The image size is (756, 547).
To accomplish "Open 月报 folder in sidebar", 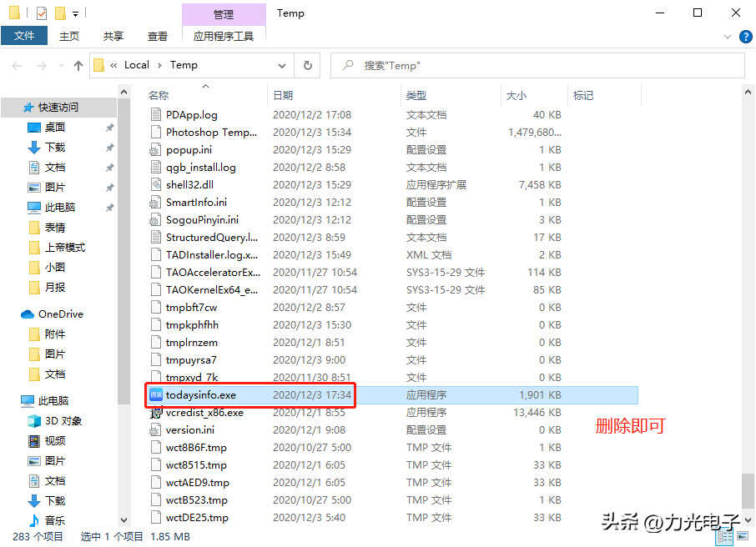I will tap(54, 287).
